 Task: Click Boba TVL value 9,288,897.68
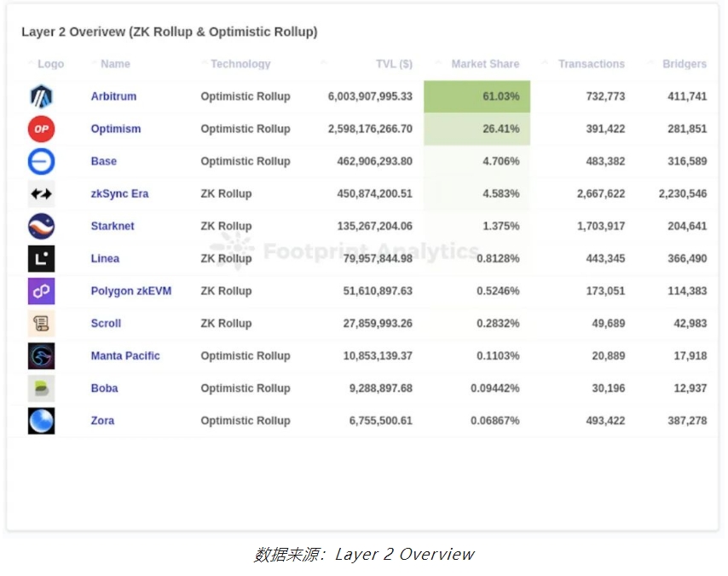click(x=381, y=389)
